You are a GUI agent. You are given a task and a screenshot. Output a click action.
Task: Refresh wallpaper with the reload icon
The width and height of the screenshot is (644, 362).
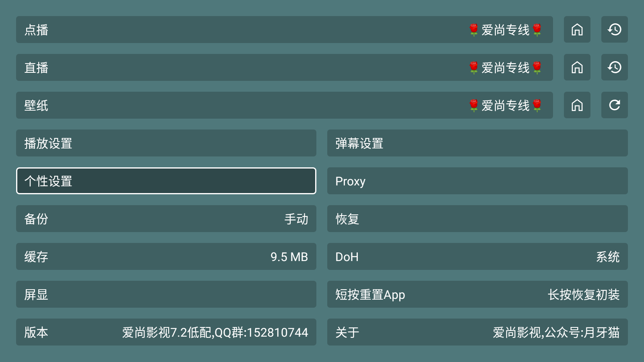tap(614, 105)
